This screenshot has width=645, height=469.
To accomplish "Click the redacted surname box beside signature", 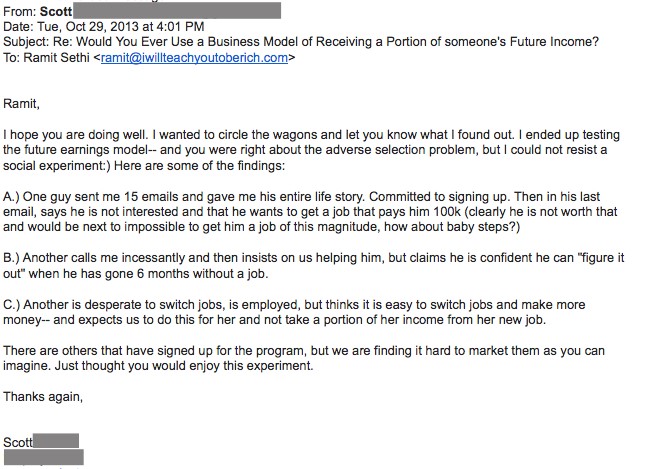I will (x=56, y=441).
